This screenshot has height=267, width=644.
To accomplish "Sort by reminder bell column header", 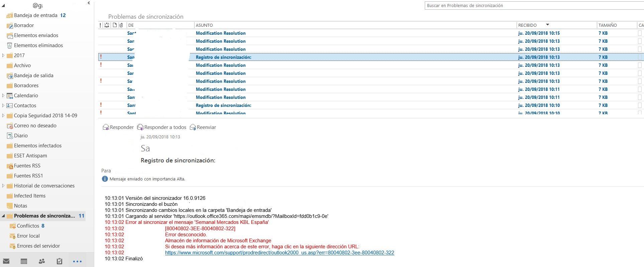I will [107, 25].
